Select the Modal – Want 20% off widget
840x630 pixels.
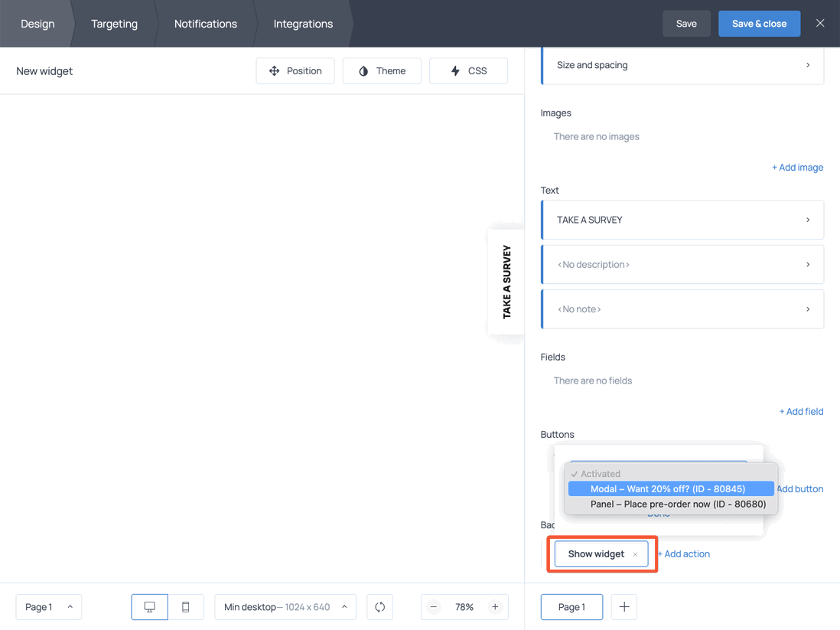point(670,488)
